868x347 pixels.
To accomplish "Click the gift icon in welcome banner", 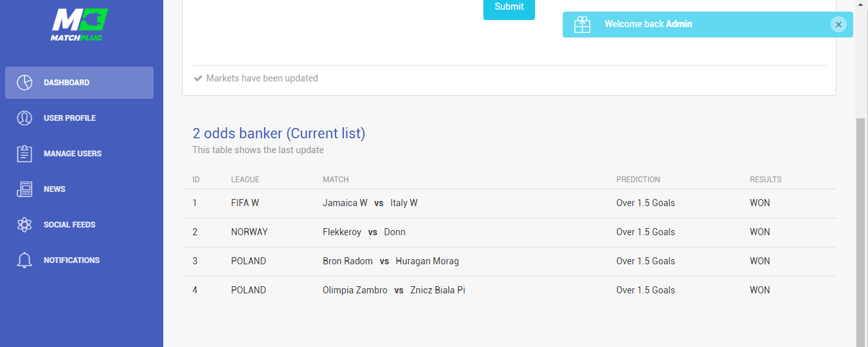I will [582, 25].
